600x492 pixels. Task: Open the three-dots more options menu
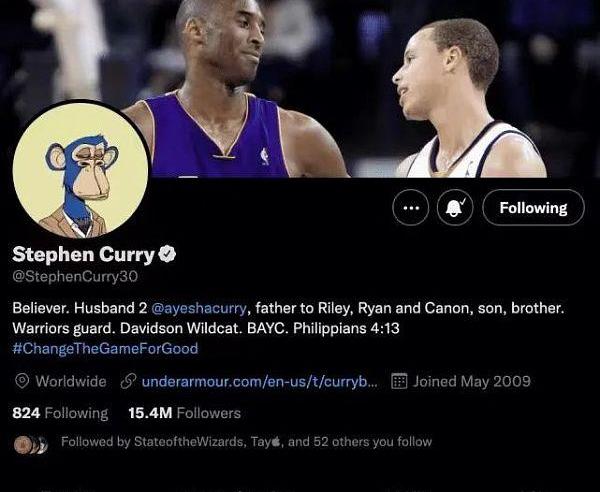[411, 208]
